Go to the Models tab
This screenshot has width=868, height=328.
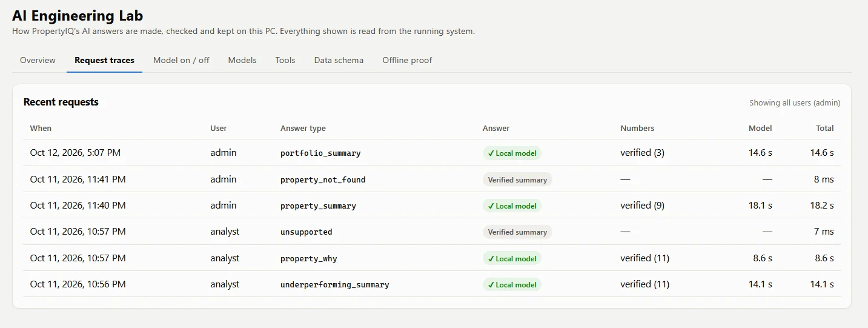pyautogui.click(x=242, y=60)
